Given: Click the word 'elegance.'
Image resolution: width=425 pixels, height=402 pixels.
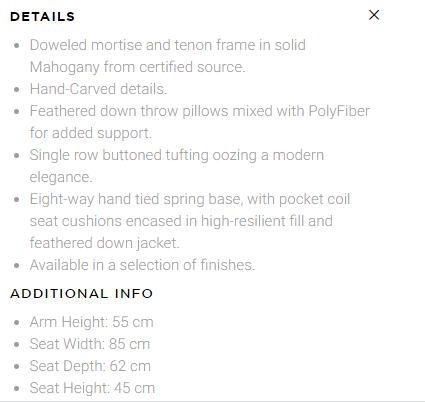Looking at the screenshot, I should (61, 177).
